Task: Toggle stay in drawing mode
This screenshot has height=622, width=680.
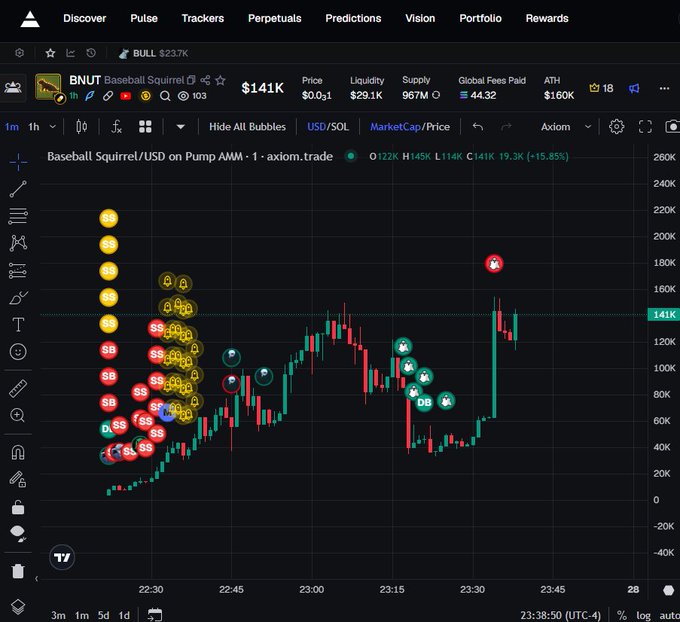Action: [x=18, y=479]
